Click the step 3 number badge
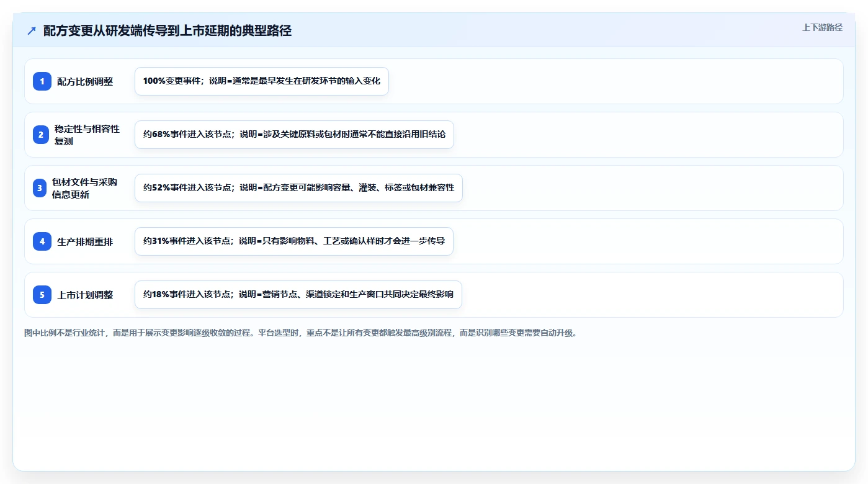The image size is (868, 484). [x=40, y=188]
